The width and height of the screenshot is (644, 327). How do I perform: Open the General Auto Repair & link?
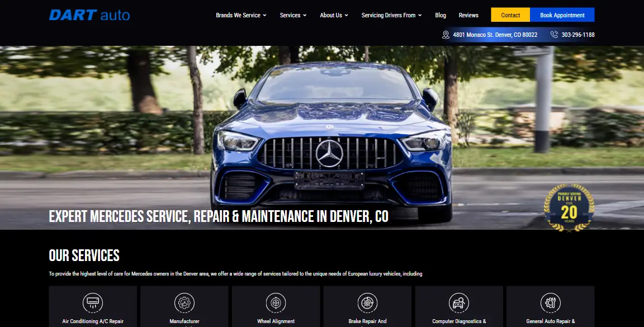(550, 321)
